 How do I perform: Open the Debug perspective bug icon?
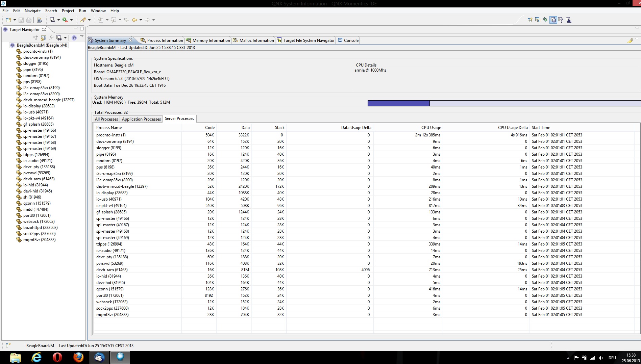545,20
